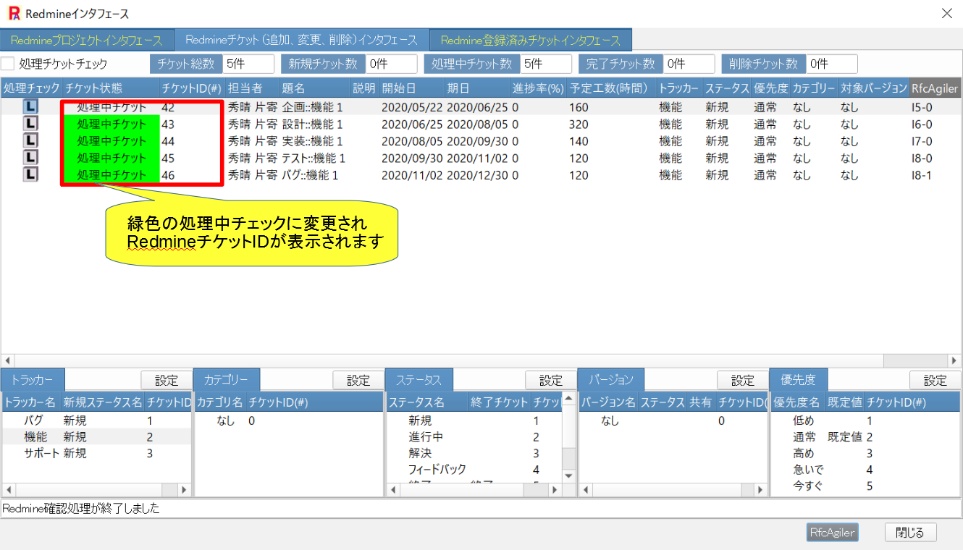Click 設定 button for トラッカー panel
The image size is (963, 550).
pos(166,381)
